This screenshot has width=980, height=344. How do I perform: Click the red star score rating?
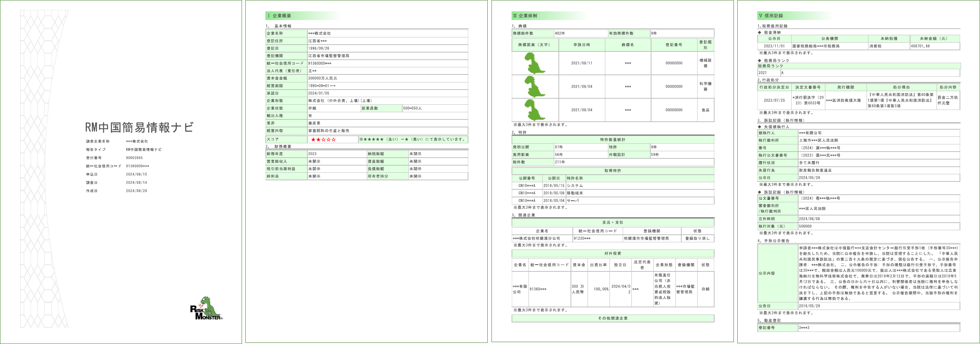[x=323, y=139]
